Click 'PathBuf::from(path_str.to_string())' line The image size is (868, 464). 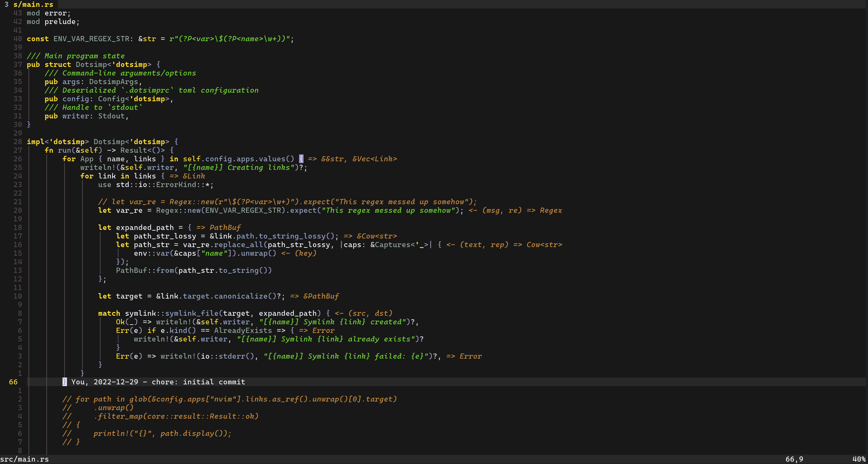[x=194, y=270]
